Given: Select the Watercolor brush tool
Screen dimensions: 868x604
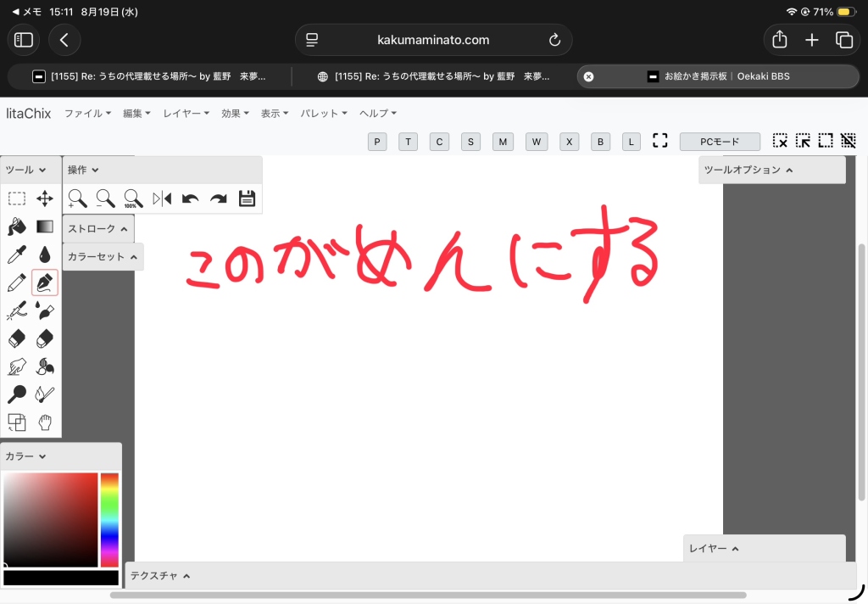Looking at the screenshot, I should coord(45,310).
